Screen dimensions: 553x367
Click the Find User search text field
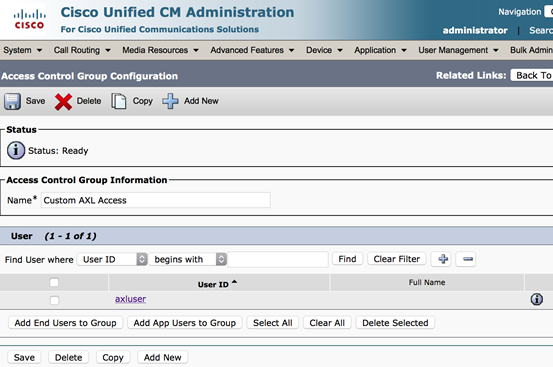278,259
